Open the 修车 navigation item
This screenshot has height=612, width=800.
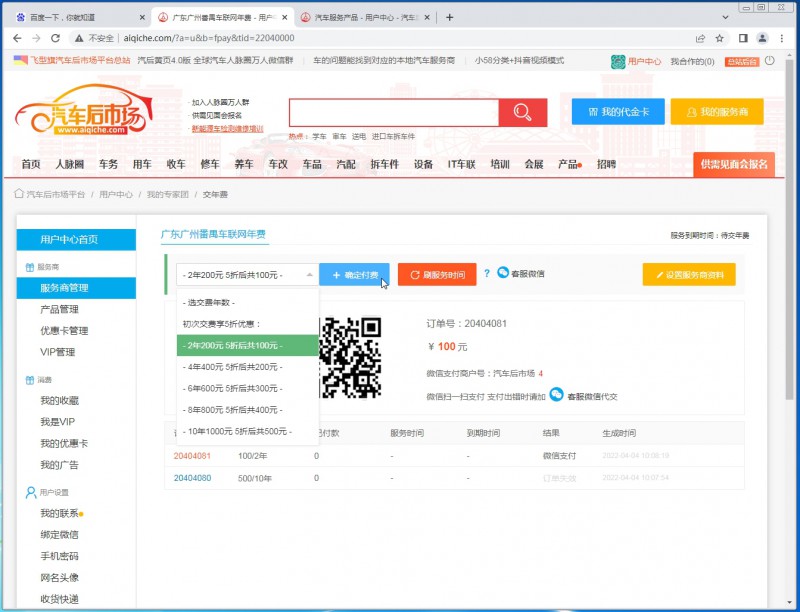point(210,164)
